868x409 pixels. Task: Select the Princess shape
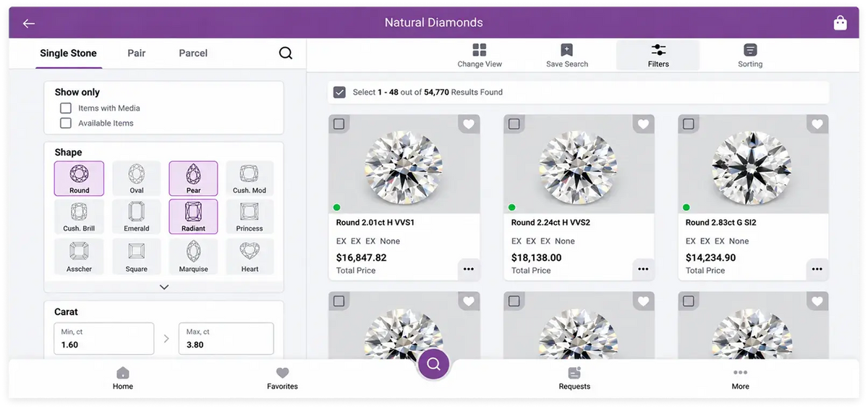click(x=250, y=217)
